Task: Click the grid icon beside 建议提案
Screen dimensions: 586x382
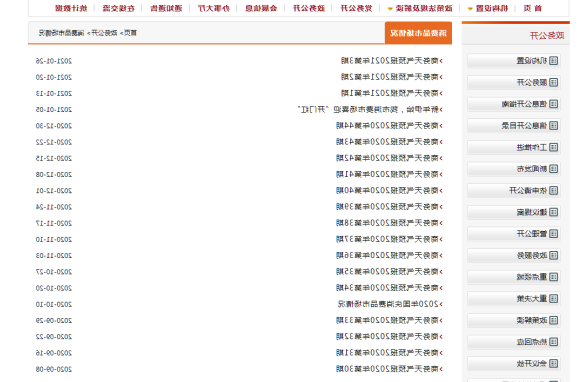Action: coord(553,212)
